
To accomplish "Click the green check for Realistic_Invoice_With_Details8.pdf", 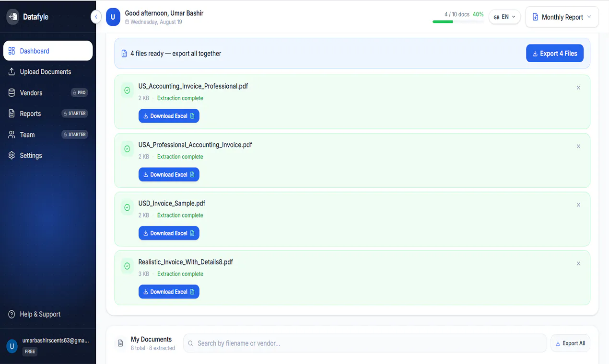I will click(x=127, y=266).
